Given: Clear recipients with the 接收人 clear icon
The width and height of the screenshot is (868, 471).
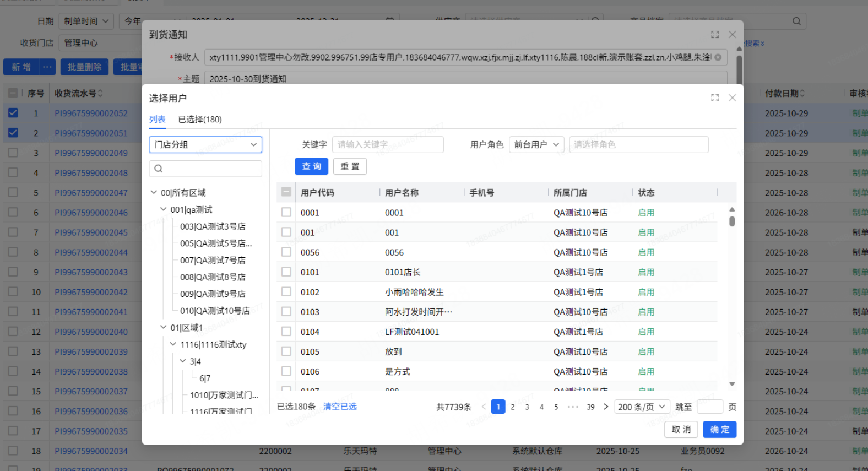Looking at the screenshot, I should 718,57.
